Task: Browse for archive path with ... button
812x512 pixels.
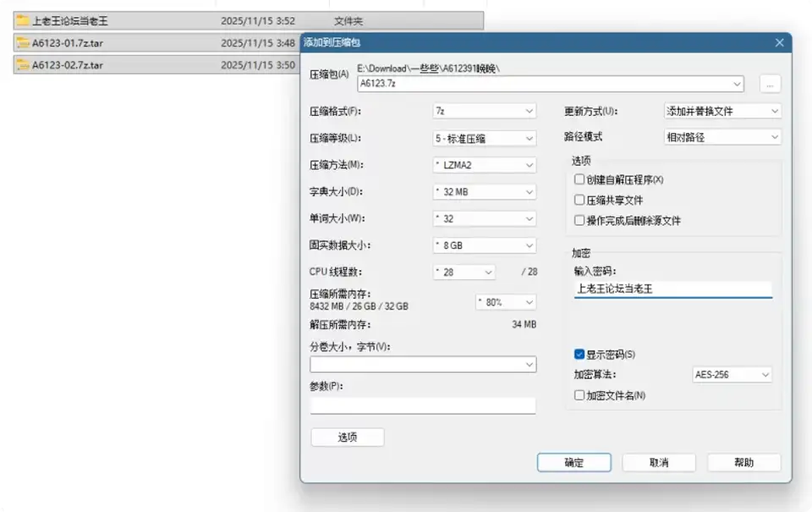Action: 770,84
